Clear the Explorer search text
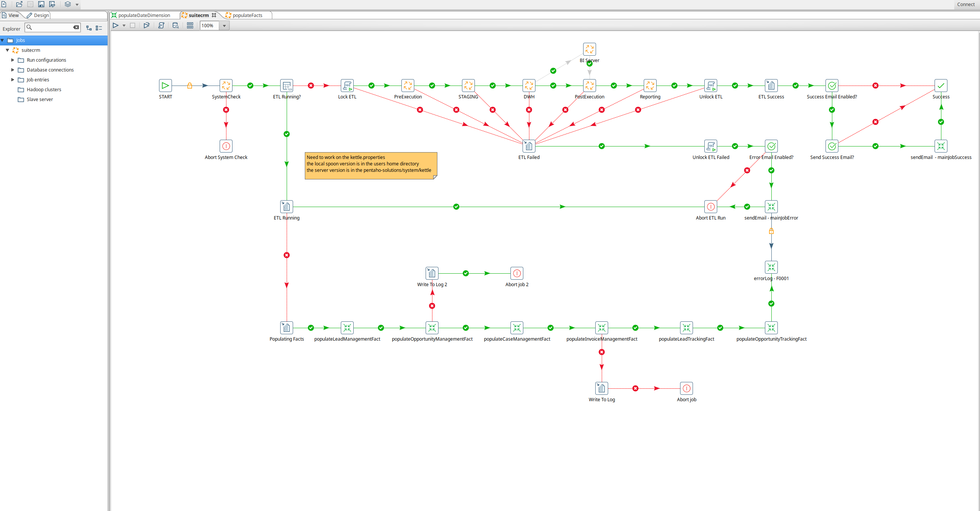This screenshot has height=511, width=980. pyautogui.click(x=76, y=27)
